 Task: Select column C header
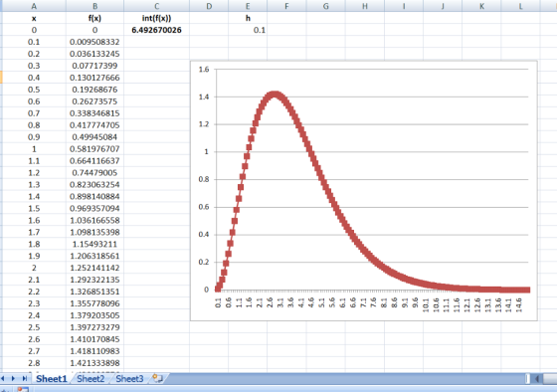coord(156,6)
